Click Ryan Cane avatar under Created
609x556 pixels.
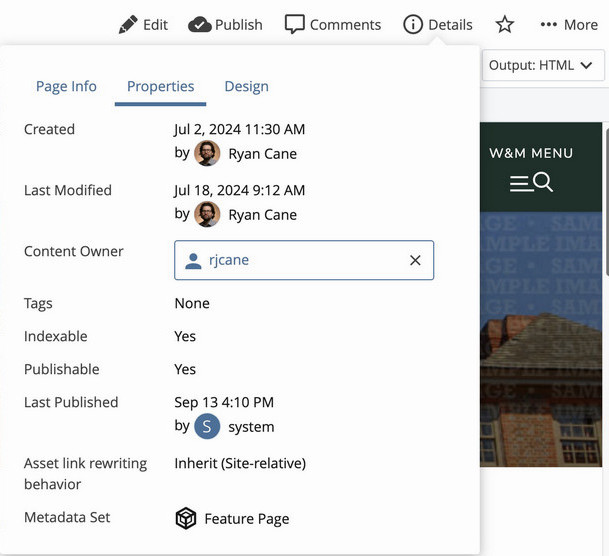(207, 153)
